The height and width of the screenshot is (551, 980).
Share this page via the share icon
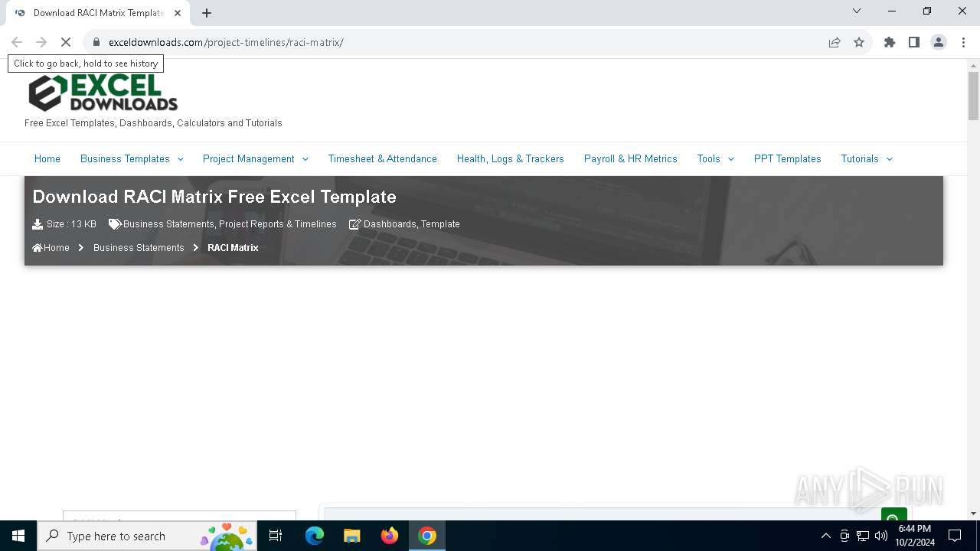(x=835, y=42)
